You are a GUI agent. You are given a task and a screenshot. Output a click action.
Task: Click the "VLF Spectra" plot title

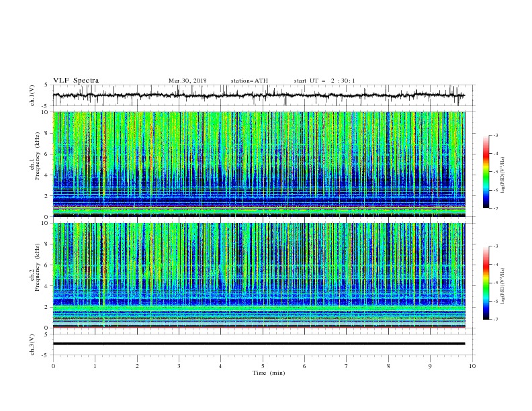point(76,81)
